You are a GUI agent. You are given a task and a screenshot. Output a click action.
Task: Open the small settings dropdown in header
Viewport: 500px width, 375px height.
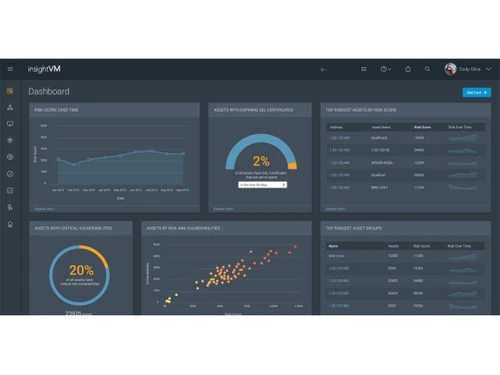(x=323, y=70)
